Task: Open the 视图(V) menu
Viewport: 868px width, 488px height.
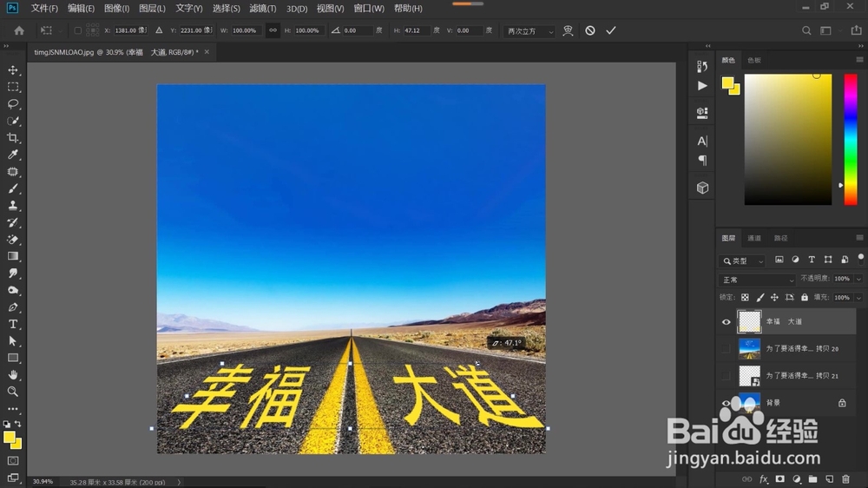Action: tap(330, 9)
